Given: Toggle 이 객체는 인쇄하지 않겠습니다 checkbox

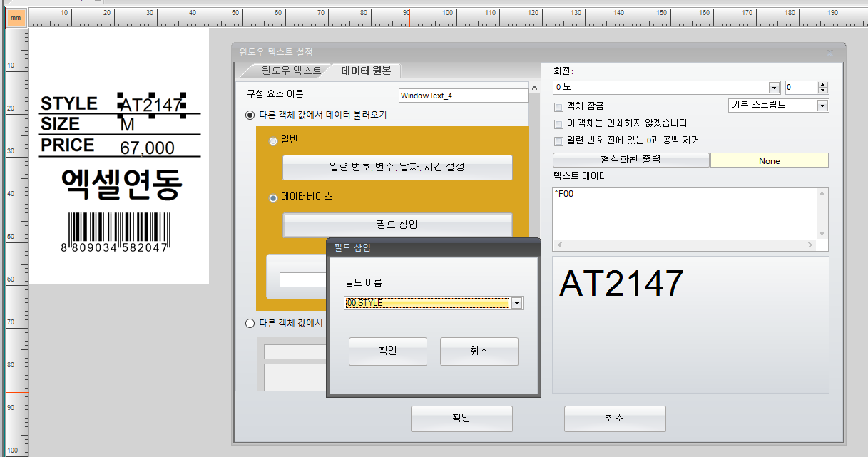Looking at the screenshot, I should pyautogui.click(x=559, y=123).
